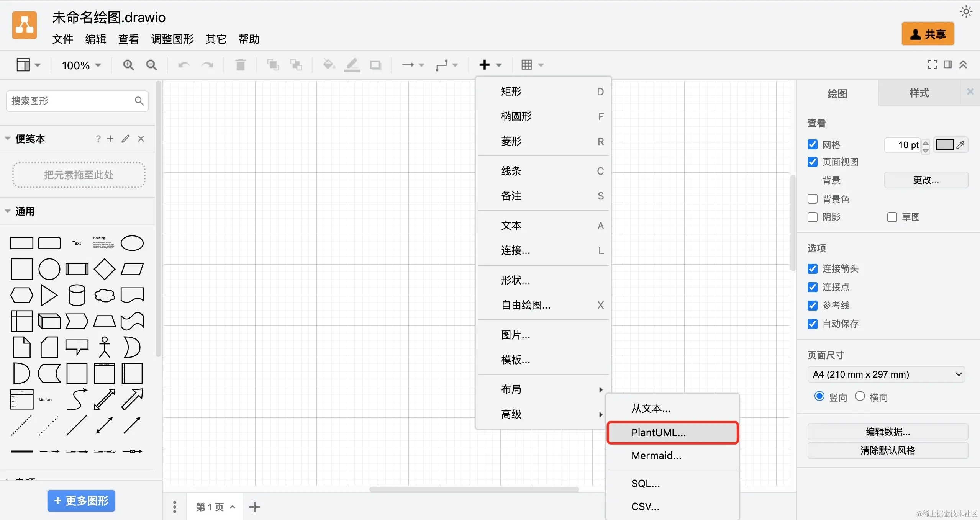Open the table insert dropdown
This screenshot has height=520, width=980.
click(x=533, y=65)
